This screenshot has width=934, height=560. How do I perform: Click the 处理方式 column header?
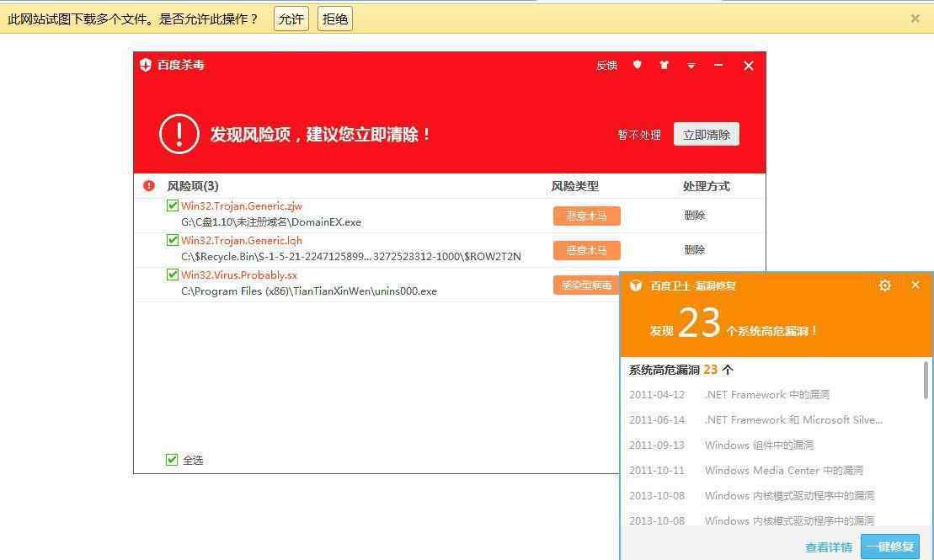[x=707, y=186]
